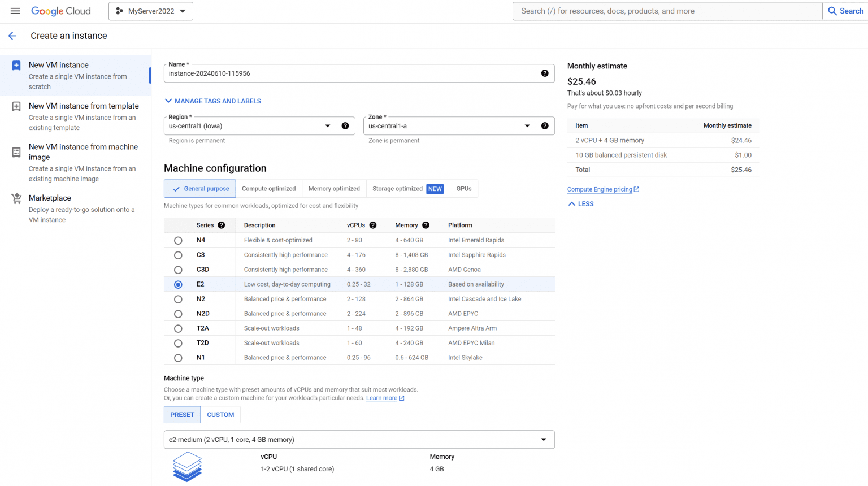Screen dimensions: 868x486
Task: Click the Region help question mark icon
Action: (x=345, y=126)
